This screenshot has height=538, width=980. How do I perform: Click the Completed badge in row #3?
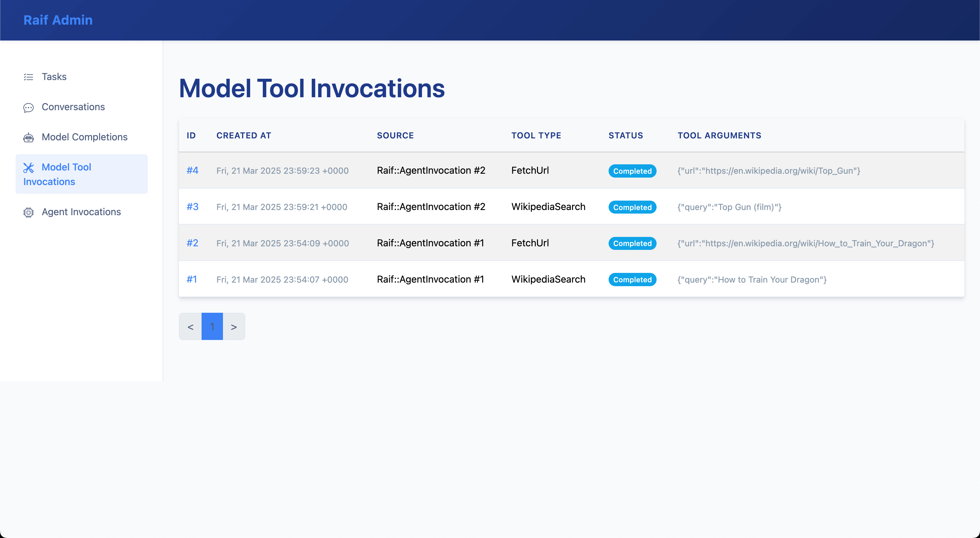[x=632, y=207]
